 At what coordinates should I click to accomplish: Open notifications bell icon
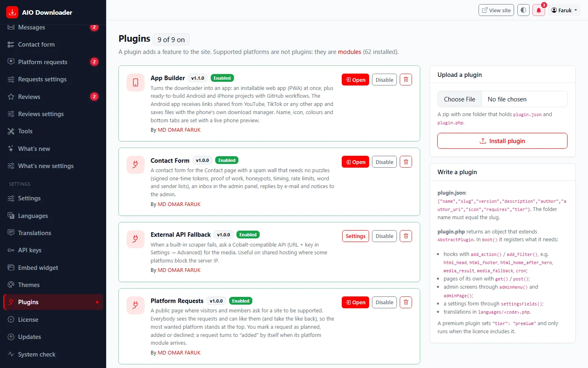[539, 10]
